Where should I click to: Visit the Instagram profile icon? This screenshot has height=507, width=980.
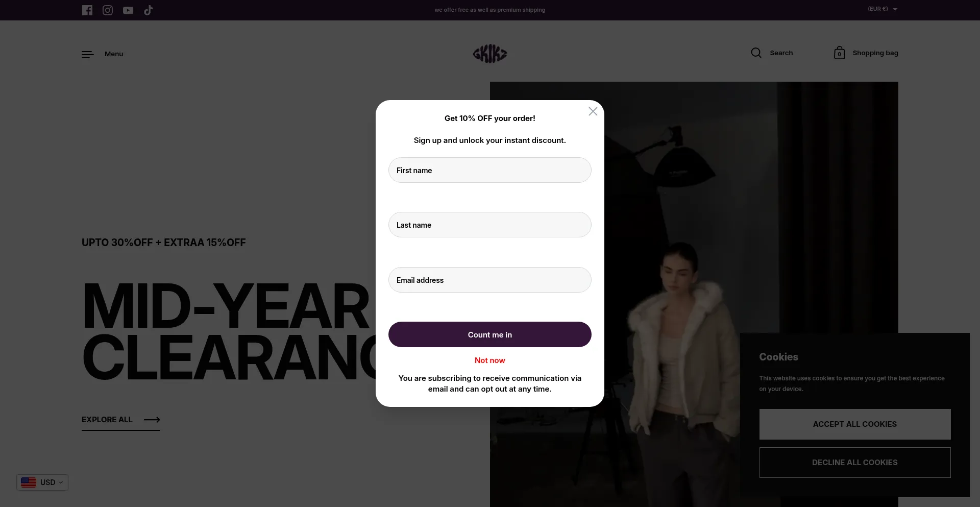point(108,10)
